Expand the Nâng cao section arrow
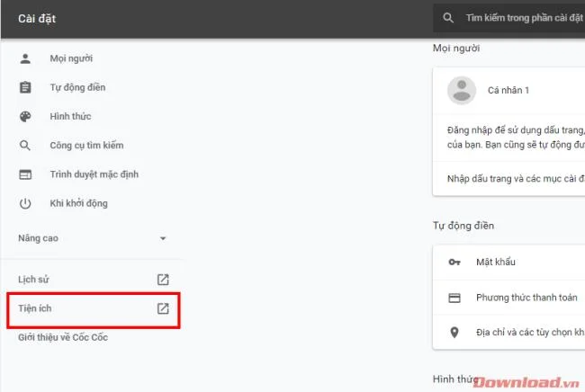The image size is (585, 392). (163, 238)
